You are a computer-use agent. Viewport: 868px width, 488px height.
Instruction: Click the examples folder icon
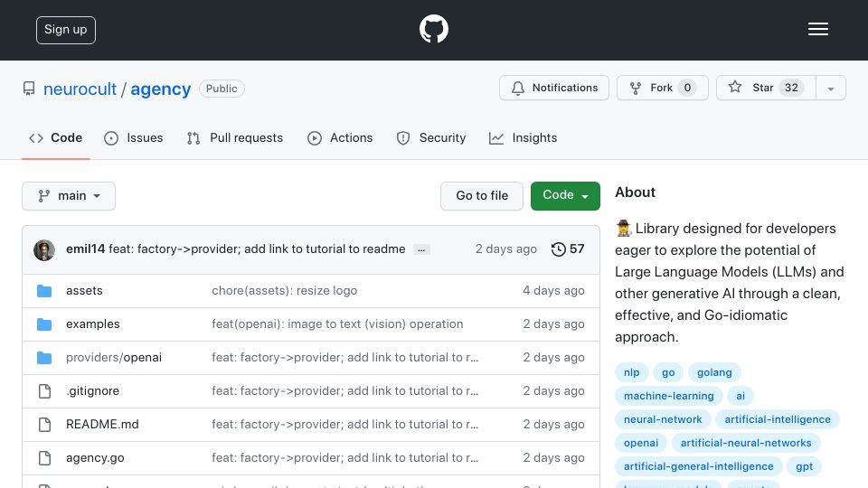pyautogui.click(x=44, y=324)
